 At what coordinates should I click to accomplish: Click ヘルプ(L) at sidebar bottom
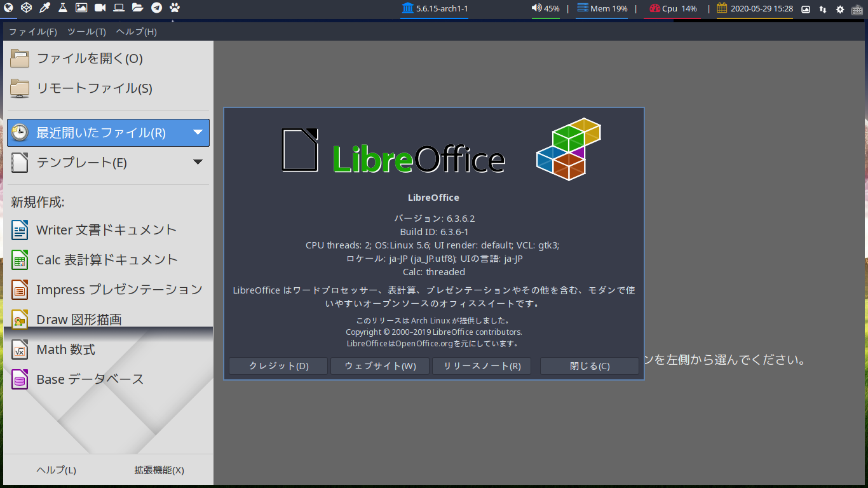tap(56, 470)
